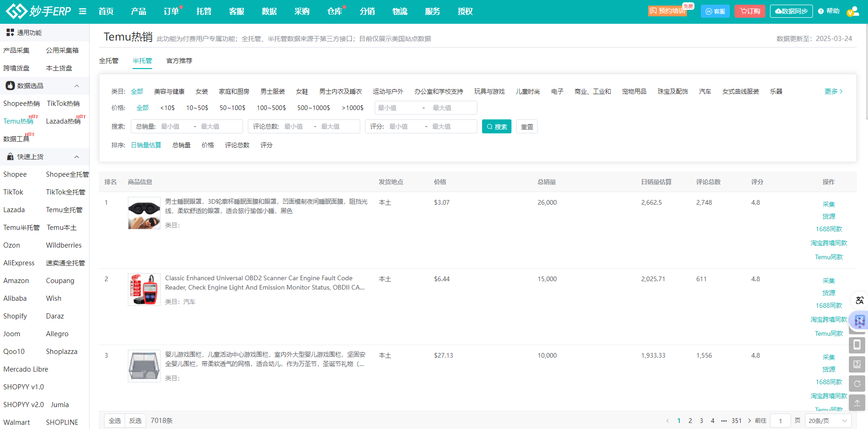
Task: Open the user account avatar icon
Action: tap(853, 11)
